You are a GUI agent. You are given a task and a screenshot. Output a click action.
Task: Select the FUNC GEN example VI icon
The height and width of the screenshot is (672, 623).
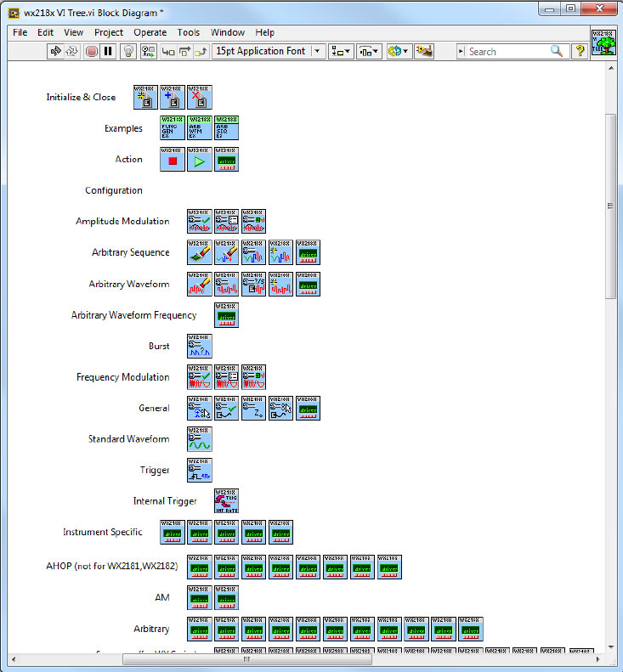pyautogui.click(x=172, y=128)
